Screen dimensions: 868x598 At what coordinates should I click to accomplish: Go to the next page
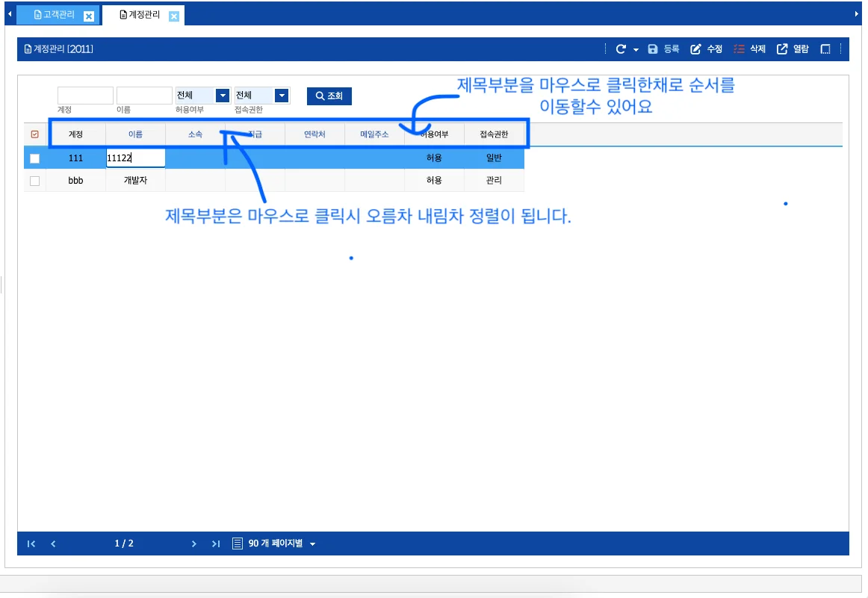tap(193, 544)
